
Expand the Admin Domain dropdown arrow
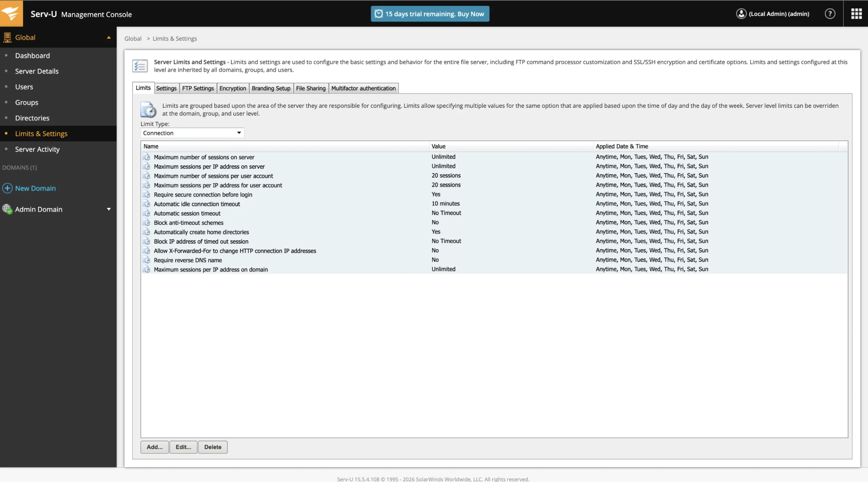click(109, 209)
